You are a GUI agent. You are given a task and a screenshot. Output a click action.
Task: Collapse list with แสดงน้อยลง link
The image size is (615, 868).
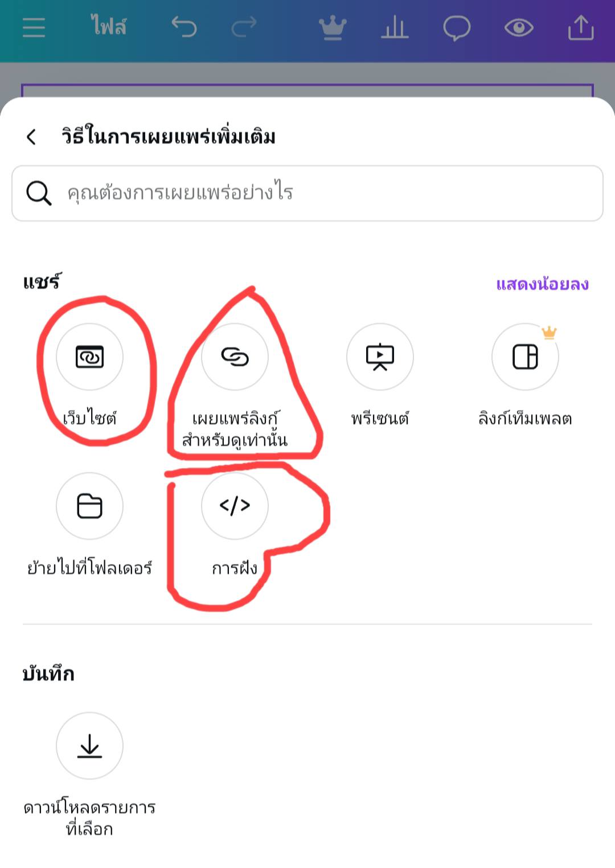[542, 284]
